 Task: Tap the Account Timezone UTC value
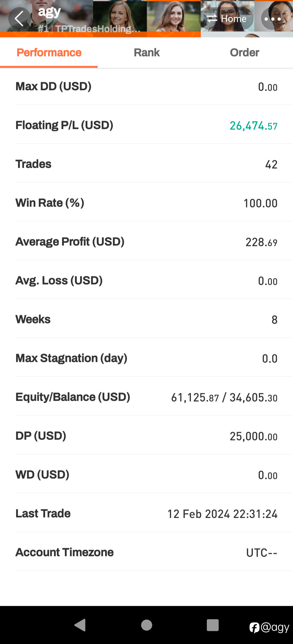pyautogui.click(x=262, y=553)
